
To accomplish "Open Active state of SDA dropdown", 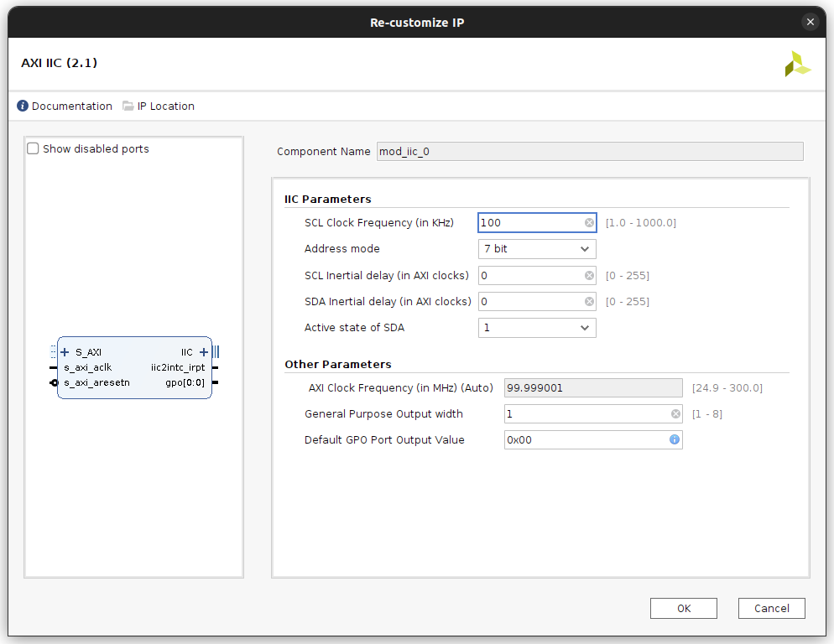I will (x=537, y=328).
